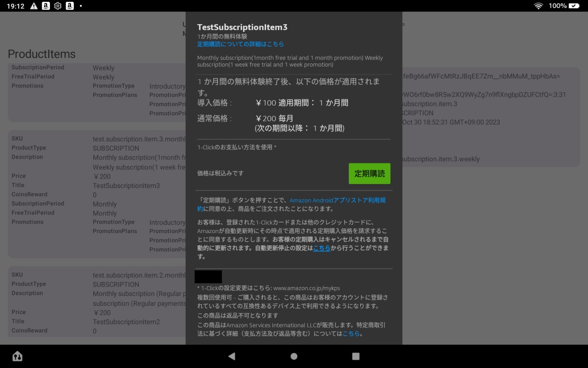Tap dialog title TestSubscriptionItem3
Image resolution: width=588 pixels, height=368 pixels.
pos(242,27)
